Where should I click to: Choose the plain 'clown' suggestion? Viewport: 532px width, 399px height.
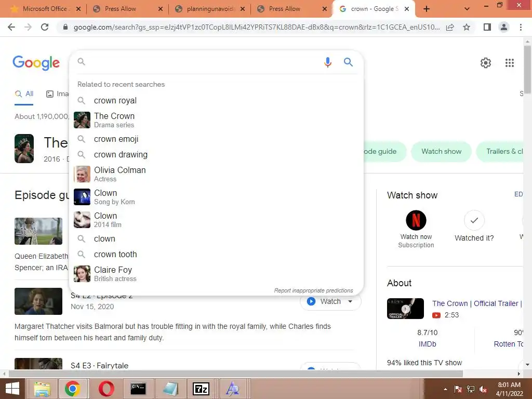[x=217, y=238]
